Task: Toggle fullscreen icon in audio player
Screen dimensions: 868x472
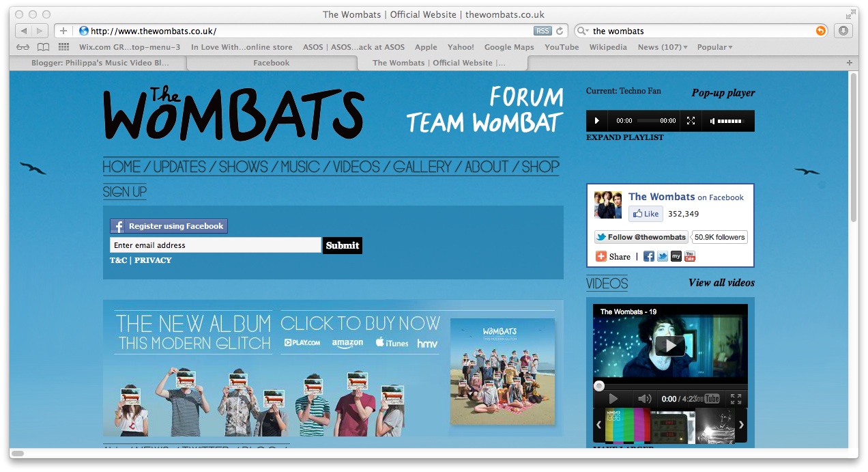Action: [691, 121]
